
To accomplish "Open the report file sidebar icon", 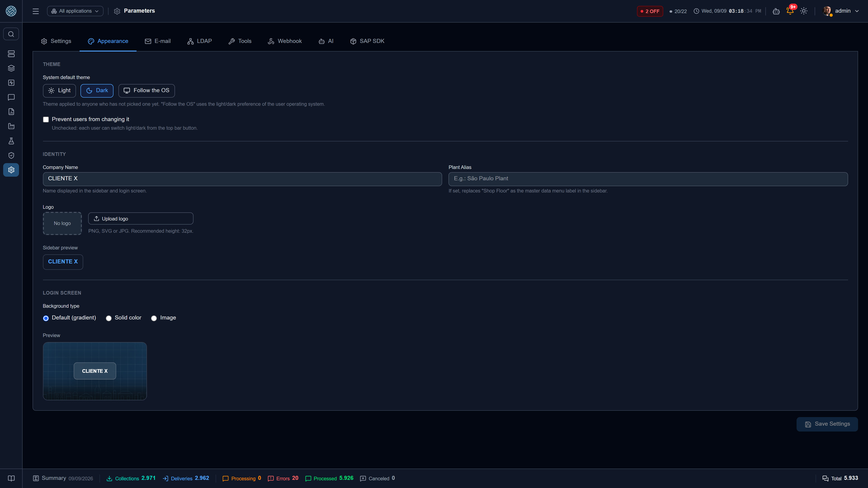I will (11, 112).
